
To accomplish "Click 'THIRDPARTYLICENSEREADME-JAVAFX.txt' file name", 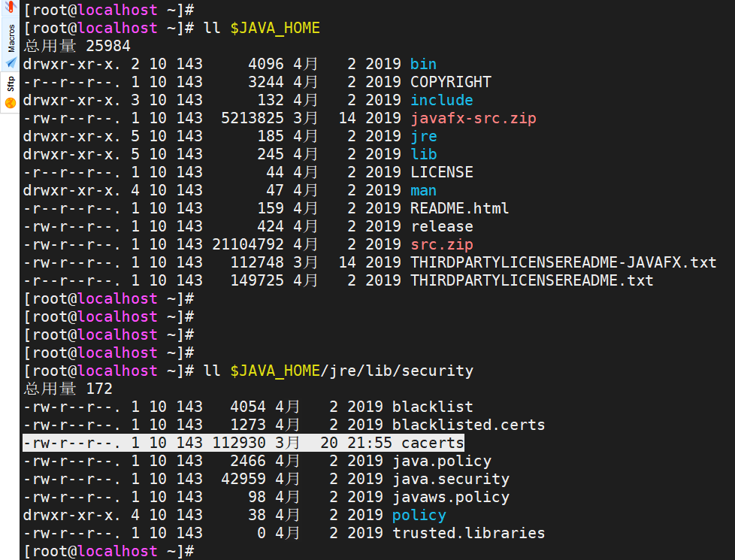I will coord(564,262).
